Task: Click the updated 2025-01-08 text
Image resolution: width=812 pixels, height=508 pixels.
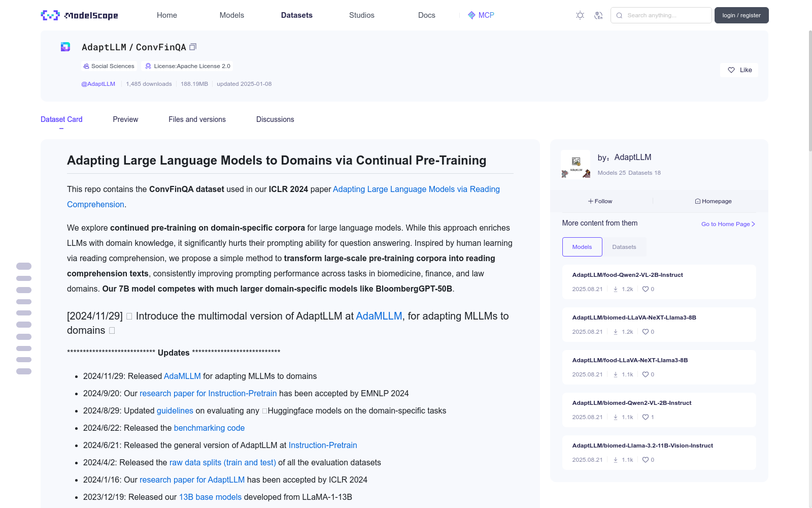Action: pyautogui.click(x=244, y=84)
